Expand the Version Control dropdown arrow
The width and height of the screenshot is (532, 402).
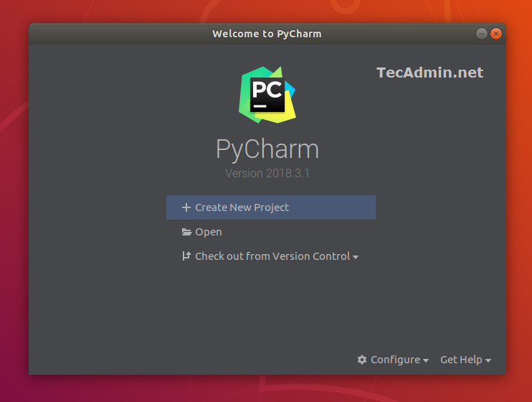click(356, 257)
